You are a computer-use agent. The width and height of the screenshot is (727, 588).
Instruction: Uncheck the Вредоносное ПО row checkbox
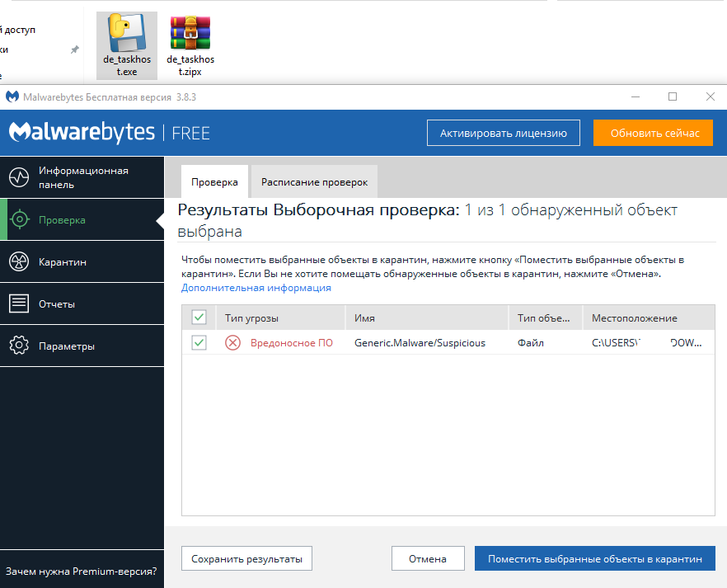pyautogui.click(x=199, y=343)
